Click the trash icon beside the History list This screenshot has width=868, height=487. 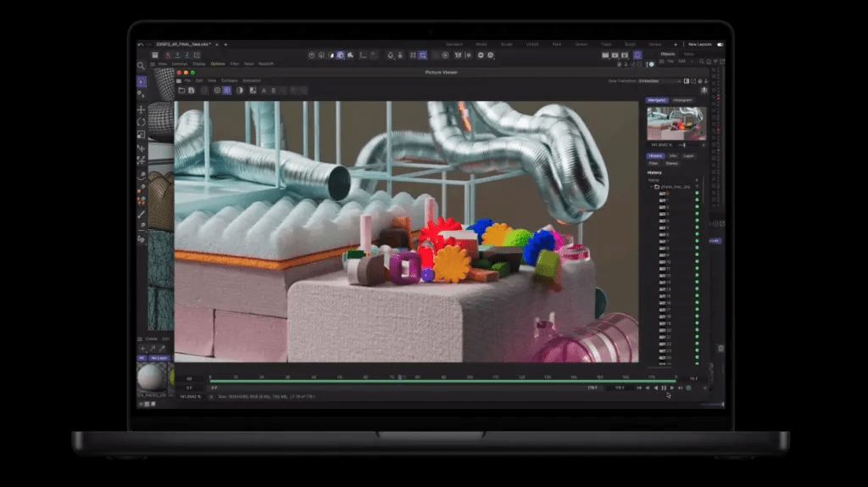(721, 349)
